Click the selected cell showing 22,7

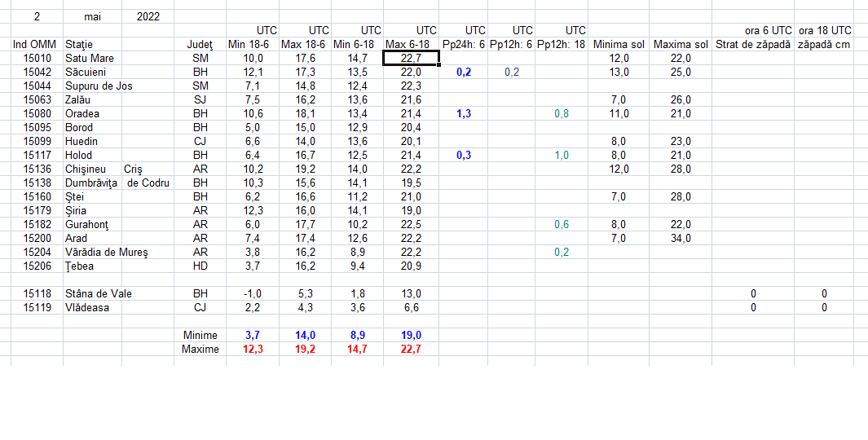pos(412,58)
